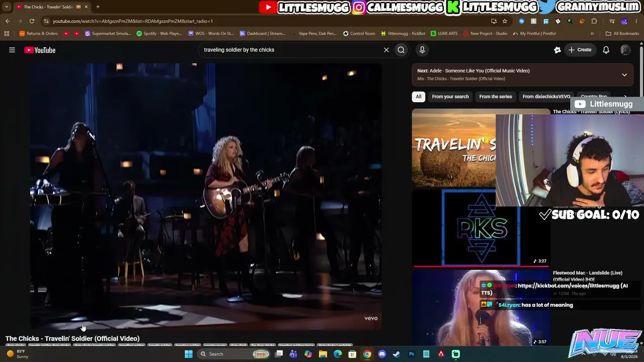Open the littlesmugg - KickBot bookmark
The width and height of the screenshot is (644, 362).
tap(403, 34)
